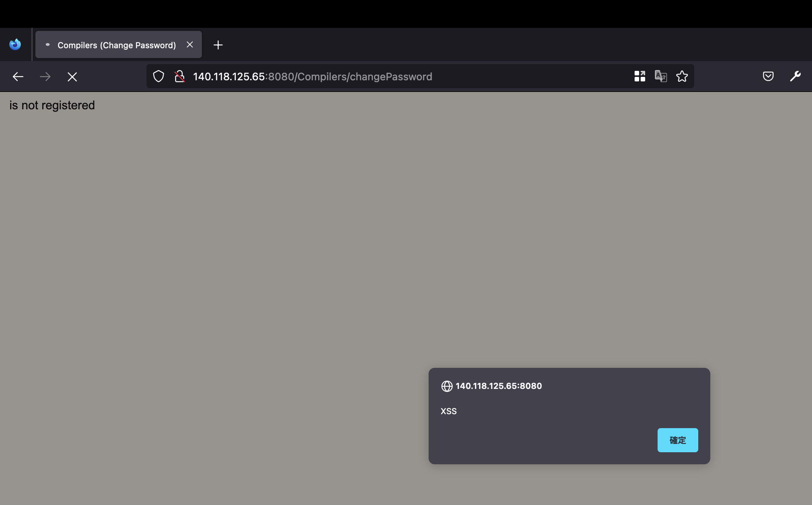Open the QR/extension grid icon in address bar
This screenshot has height=505, width=812.
point(640,76)
